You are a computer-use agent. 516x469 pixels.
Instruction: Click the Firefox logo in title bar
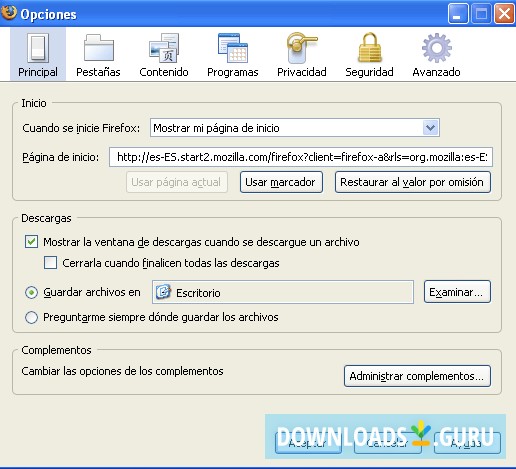(8, 13)
